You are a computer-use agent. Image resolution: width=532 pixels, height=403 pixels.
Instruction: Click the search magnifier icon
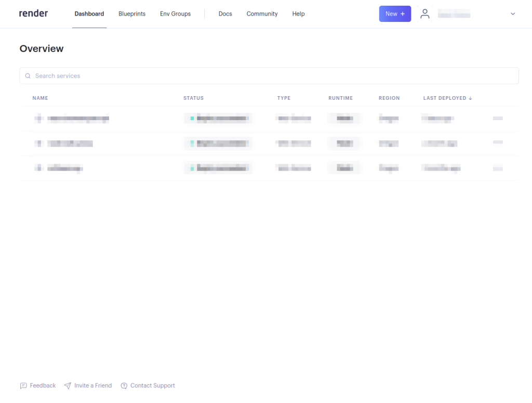point(28,76)
